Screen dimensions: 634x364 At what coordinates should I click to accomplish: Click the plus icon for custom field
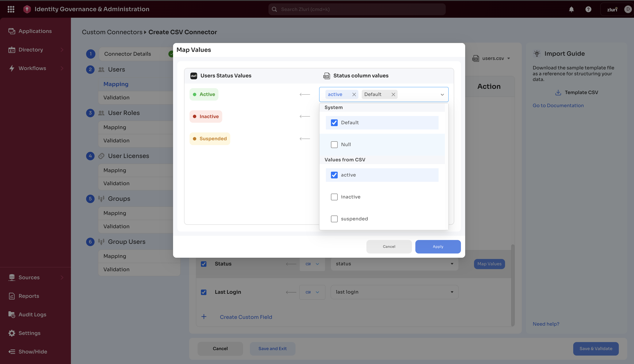pos(204,317)
